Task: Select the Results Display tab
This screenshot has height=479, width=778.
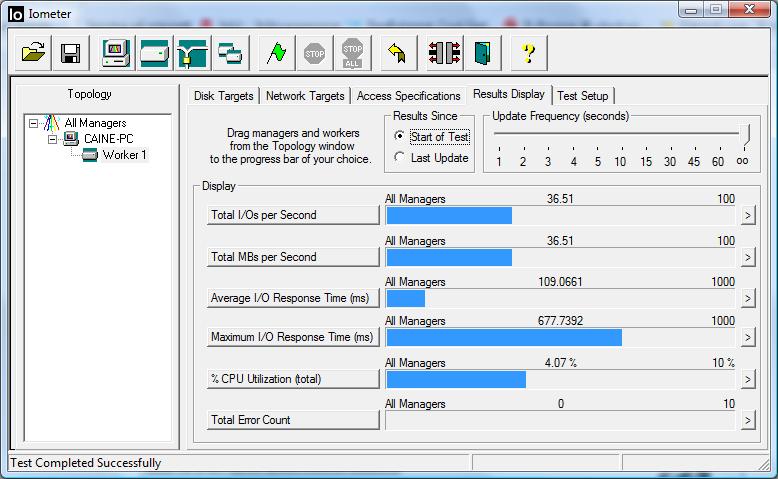Action: [x=509, y=94]
